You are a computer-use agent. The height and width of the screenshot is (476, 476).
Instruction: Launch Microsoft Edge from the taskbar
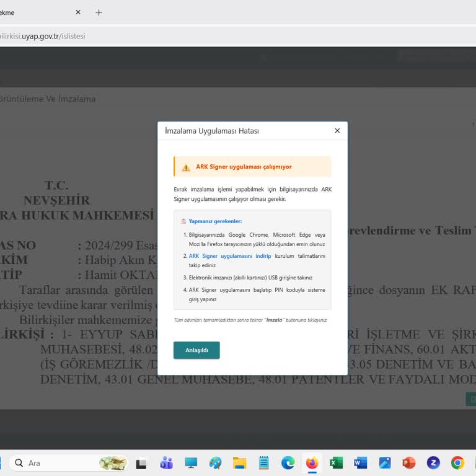point(288,463)
